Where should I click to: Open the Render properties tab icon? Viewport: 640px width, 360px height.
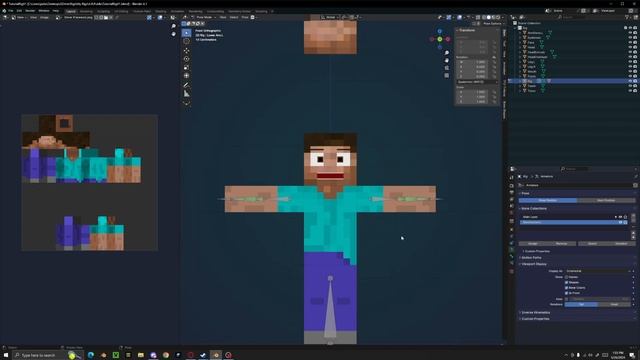click(511, 186)
